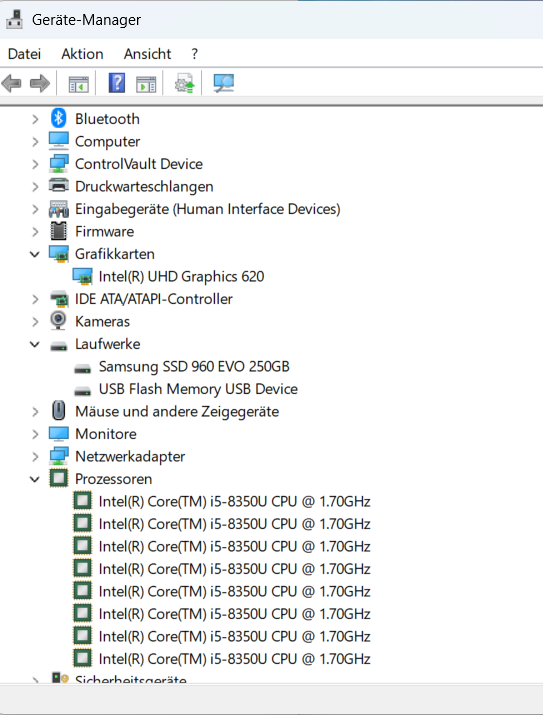
Task: Collapse the Laufwerke category
Action: click(35, 344)
